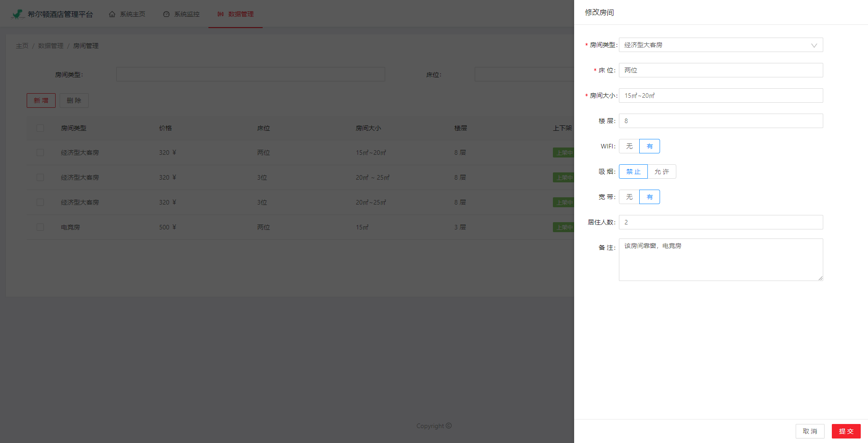Image resolution: width=868 pixels, height=443 pixels.
Task: Click the signal icon beside 数据管理
Action: (x=220, y=14)
